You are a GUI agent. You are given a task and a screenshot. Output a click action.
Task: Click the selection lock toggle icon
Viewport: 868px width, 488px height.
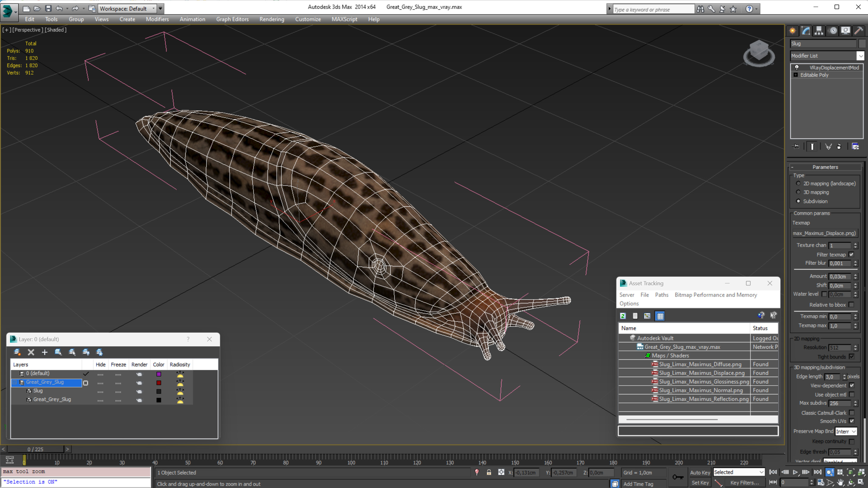[x=489, y=472]
